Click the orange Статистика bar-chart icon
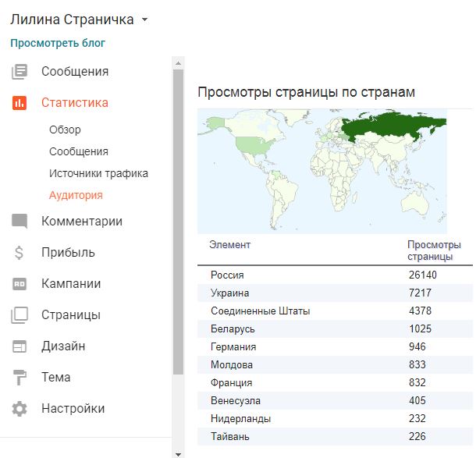The height and width of the screenshot is (458, 476). pyautogui.click(x=20, y=102)
